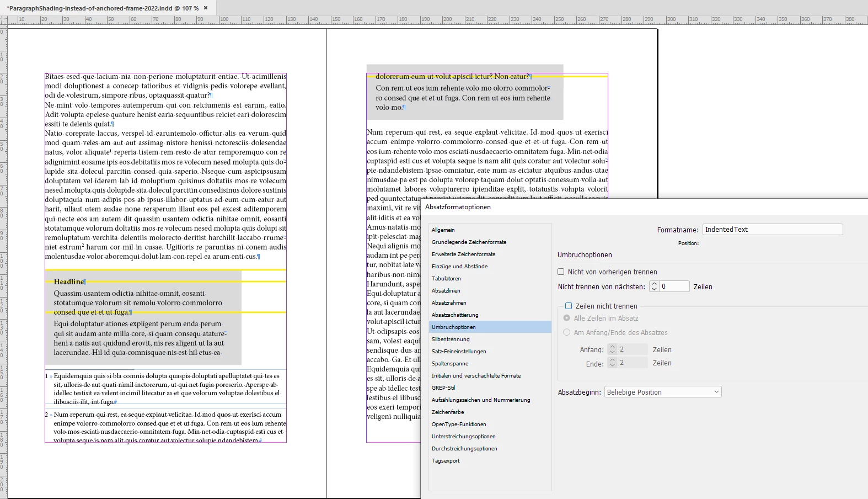The height and width of the screenshot is (499, 868).
Task: Click the Formatname input field
Action: point(773,230)
